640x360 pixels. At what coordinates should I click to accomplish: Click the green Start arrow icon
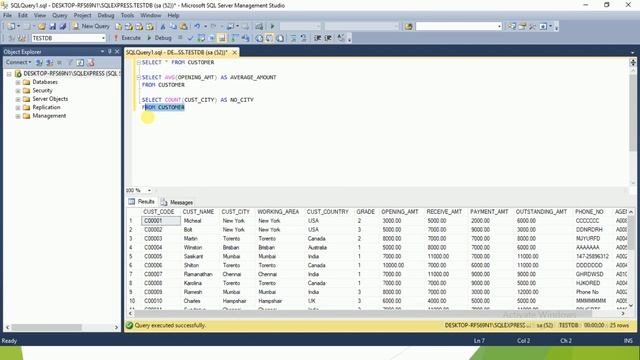[x=272, y=26]
